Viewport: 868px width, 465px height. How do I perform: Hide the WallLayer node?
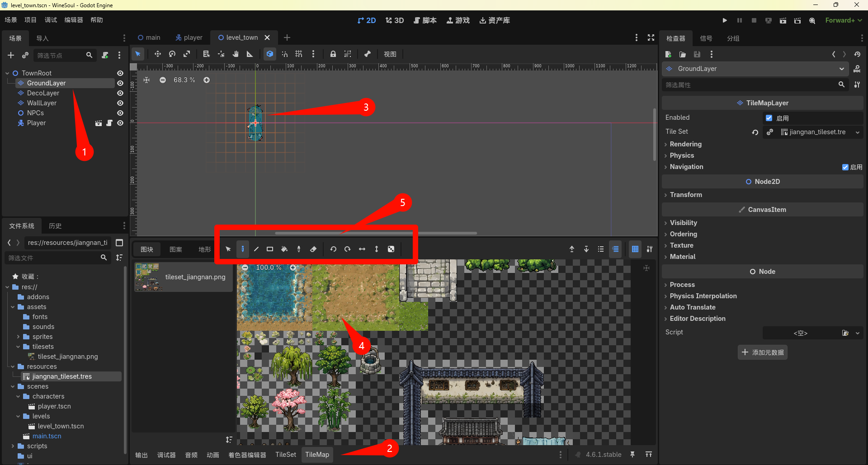pyautogui.click(x=120, y=103)
